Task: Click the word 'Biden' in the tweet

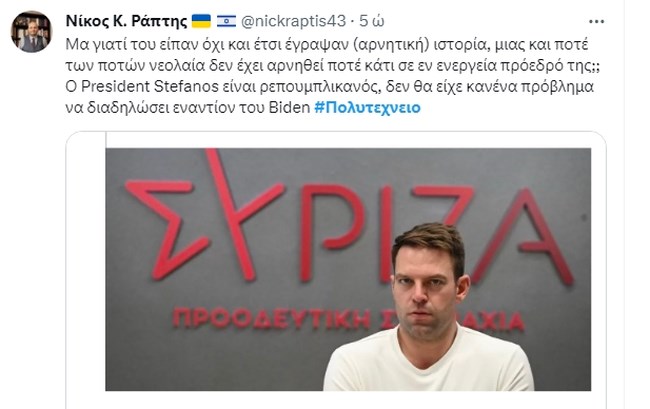Action: [x=289, y=108]
